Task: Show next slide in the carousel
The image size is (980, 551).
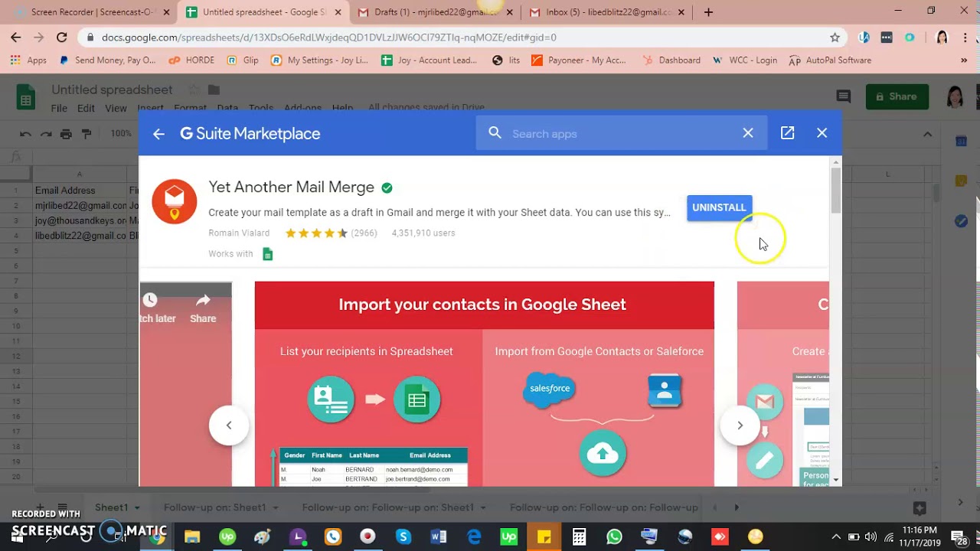Action: (x=740, y=425)
